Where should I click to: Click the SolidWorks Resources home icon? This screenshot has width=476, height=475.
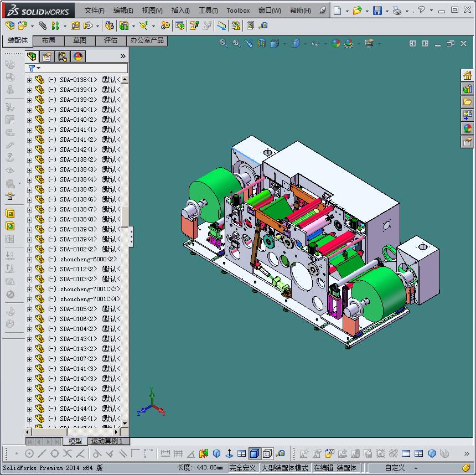(x=468, y=75)
